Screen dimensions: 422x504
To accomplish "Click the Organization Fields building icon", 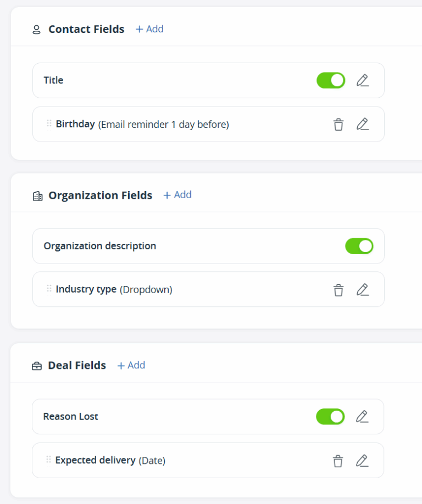I will click(x=37, y=195).
